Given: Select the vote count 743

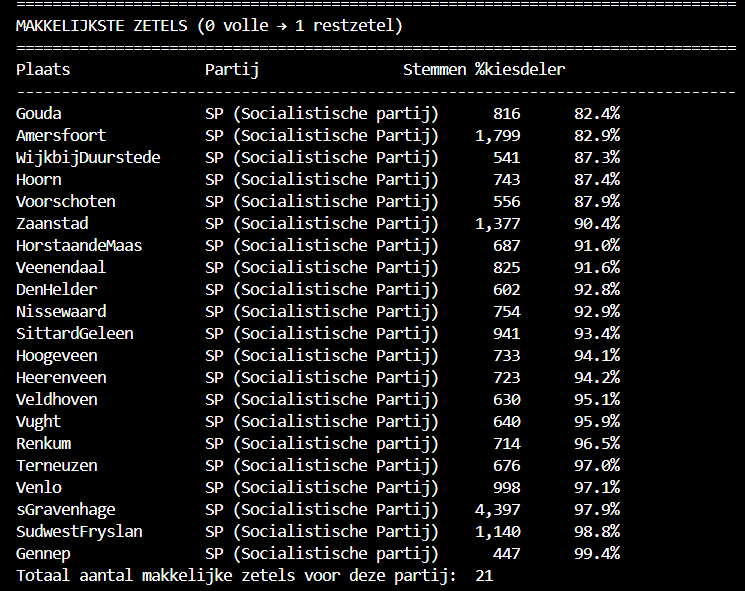Looking at the screenshot, I should [x=506, y=180].
